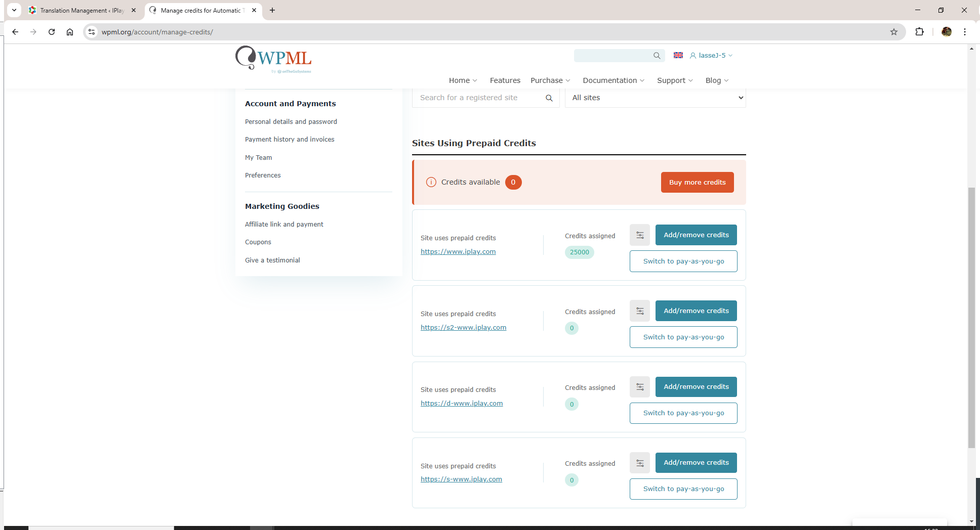The width and height of the screenshot is (980, 530).
Task: Open the browser extensions menu
Action: [x=919, y=32]
